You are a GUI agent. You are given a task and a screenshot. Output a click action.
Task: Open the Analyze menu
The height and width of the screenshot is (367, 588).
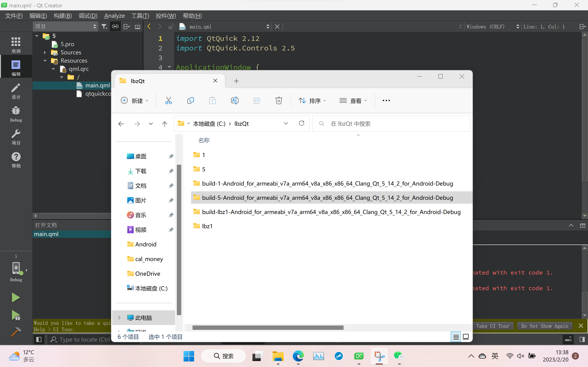tap(114, 16)
